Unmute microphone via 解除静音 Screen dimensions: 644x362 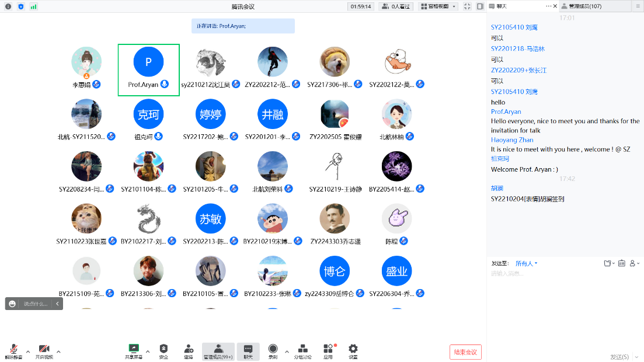[13, 349]
